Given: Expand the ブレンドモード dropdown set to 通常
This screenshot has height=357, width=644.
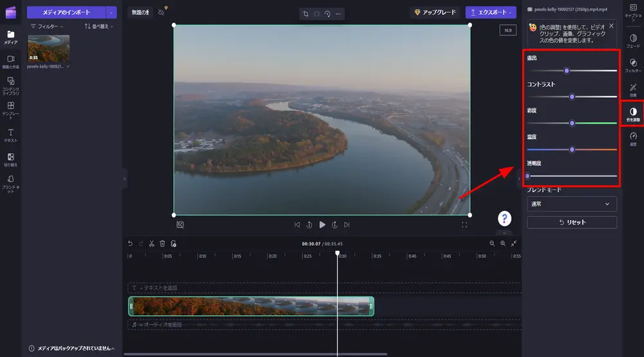Looking at the screenshot, I should click(x=571, y=204).
